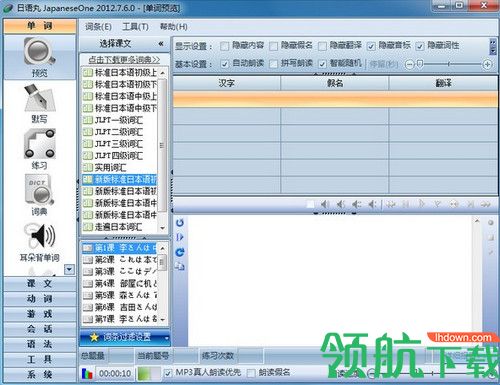500x385 pixels.
Task: Uncheck 智能随机 checkbox
Action: point(322,64)
